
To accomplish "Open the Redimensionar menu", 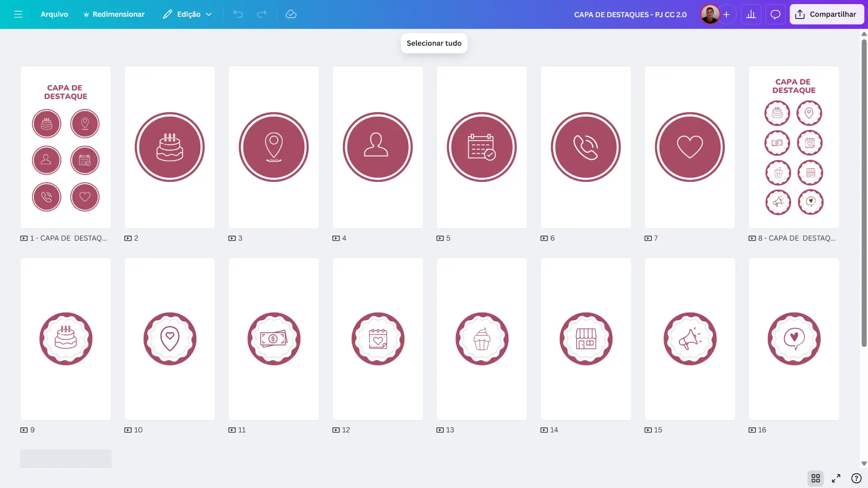I will [x=114, y=14].
